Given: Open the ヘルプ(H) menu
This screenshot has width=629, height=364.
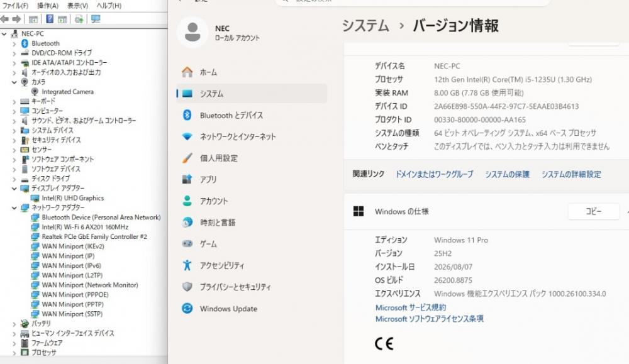Looking at the screenshot, I should tap(109, 6).
